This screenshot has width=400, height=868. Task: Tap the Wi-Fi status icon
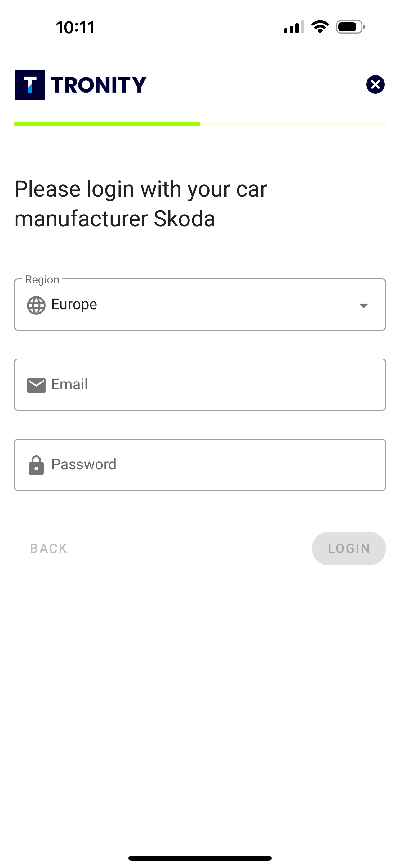[x=320, y=27]
